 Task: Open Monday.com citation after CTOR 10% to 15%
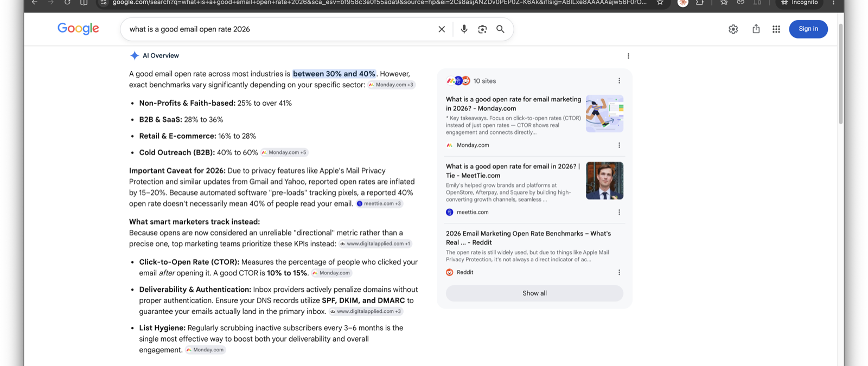331,273
